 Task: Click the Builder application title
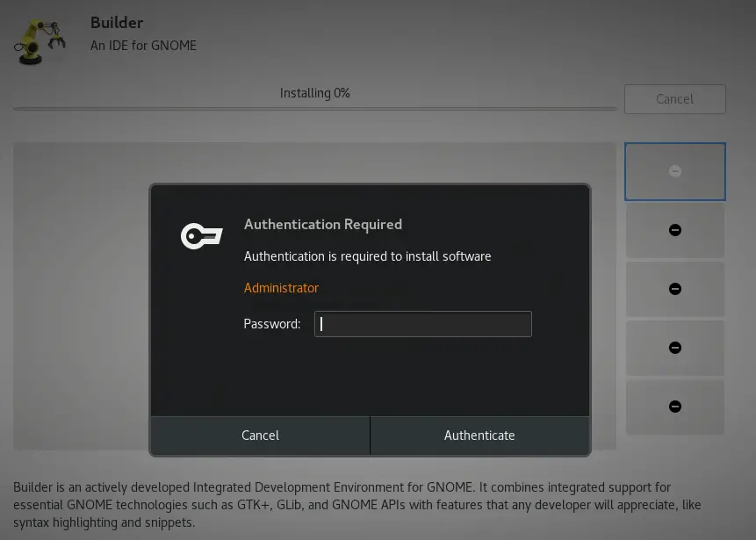click(117, 23)
